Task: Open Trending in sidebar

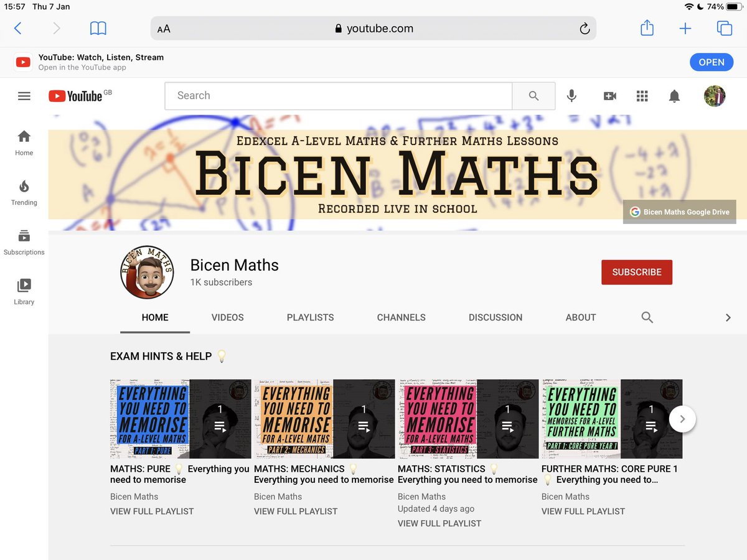Action: tap(24, 193)
